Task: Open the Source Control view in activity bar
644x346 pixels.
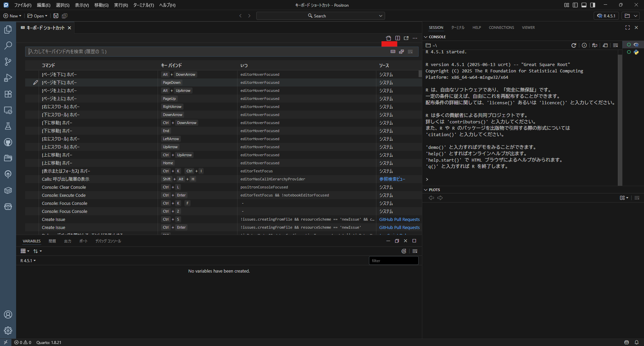Action: click(8, 62)
